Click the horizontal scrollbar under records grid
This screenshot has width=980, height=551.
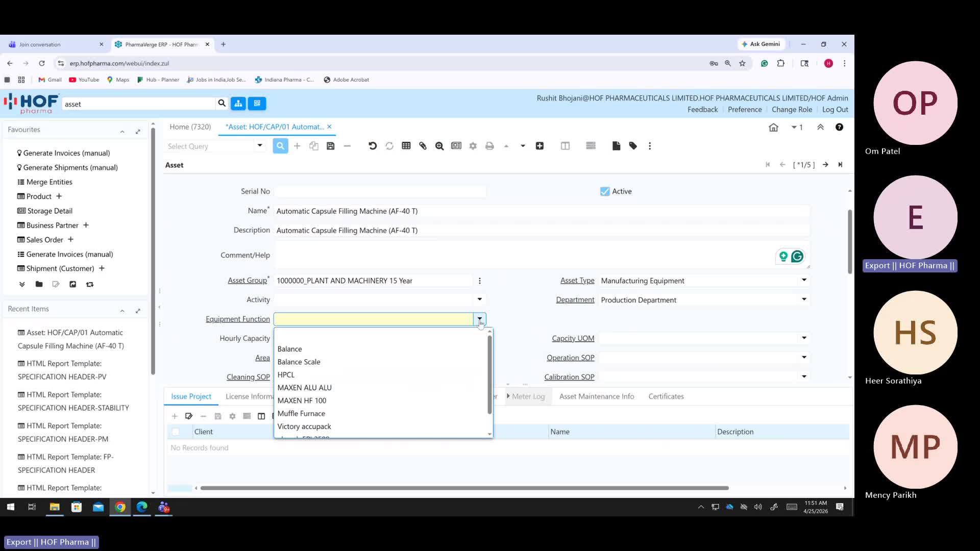point(464,488)
